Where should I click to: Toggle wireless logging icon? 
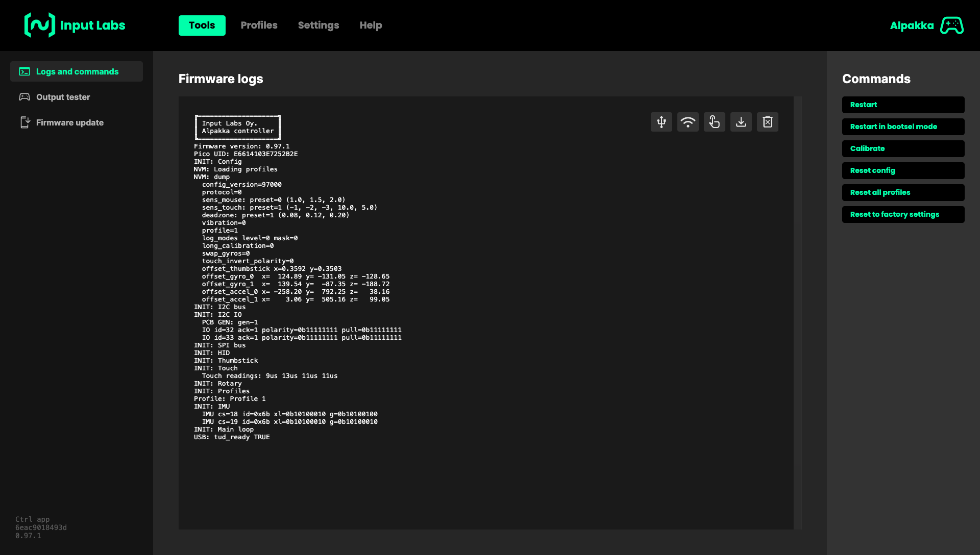[688, 122]
